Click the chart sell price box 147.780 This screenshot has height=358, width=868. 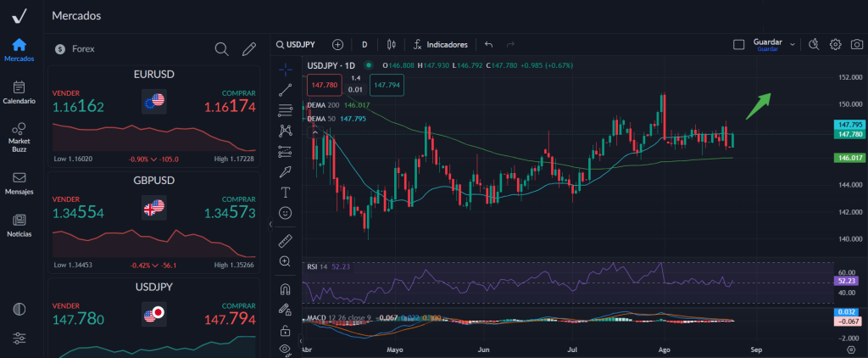(325, 86)
